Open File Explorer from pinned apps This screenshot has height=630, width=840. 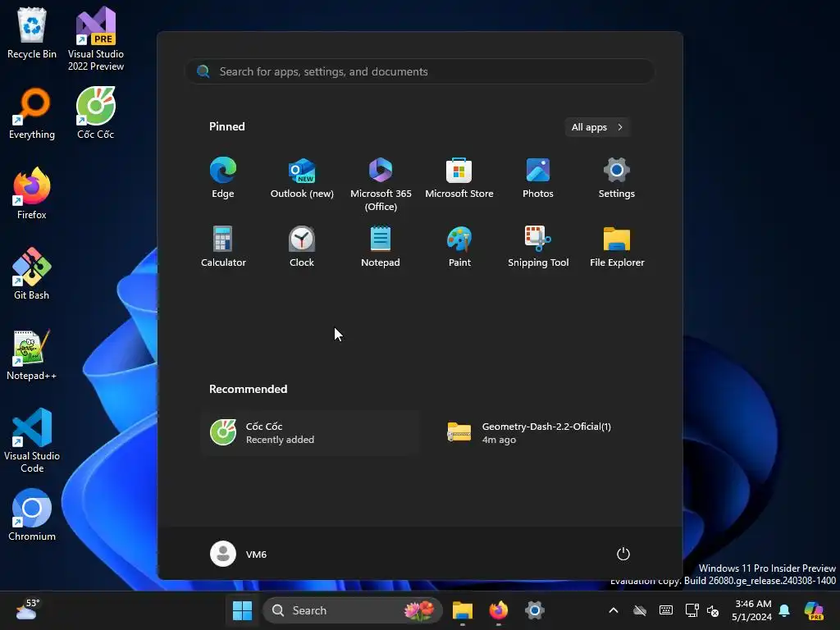(x=617, y=247)
